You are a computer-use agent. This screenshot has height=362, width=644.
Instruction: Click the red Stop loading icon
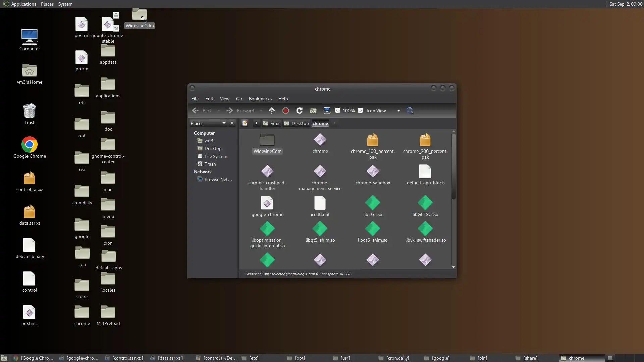click(x=285, y=110)
